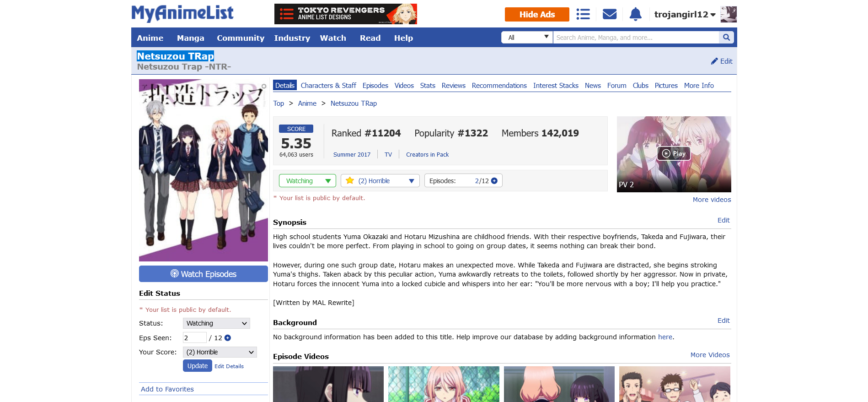Open the messages envelope icon

click(x=609, y=14)
